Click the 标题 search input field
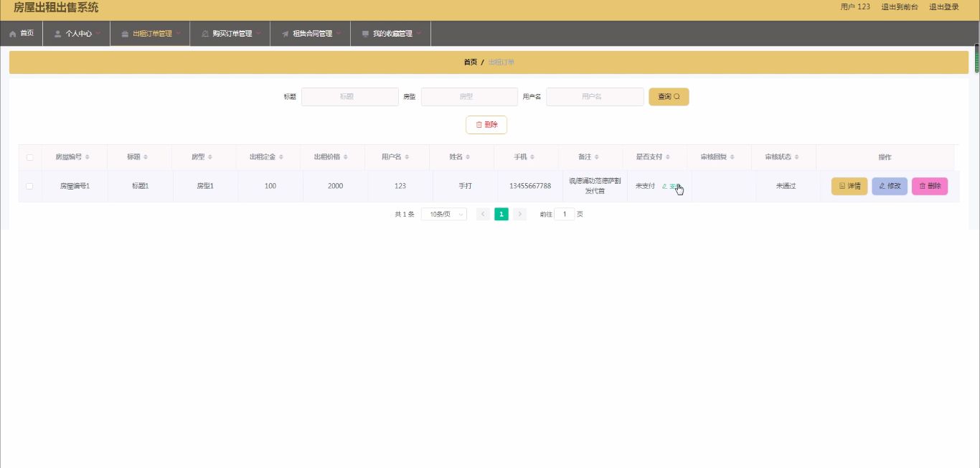 [350, 97]
